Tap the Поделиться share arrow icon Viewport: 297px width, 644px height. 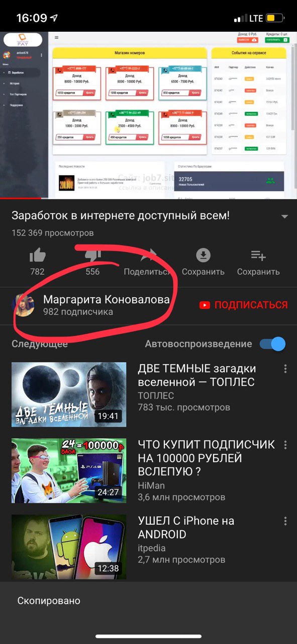click(x=148, y=256)
